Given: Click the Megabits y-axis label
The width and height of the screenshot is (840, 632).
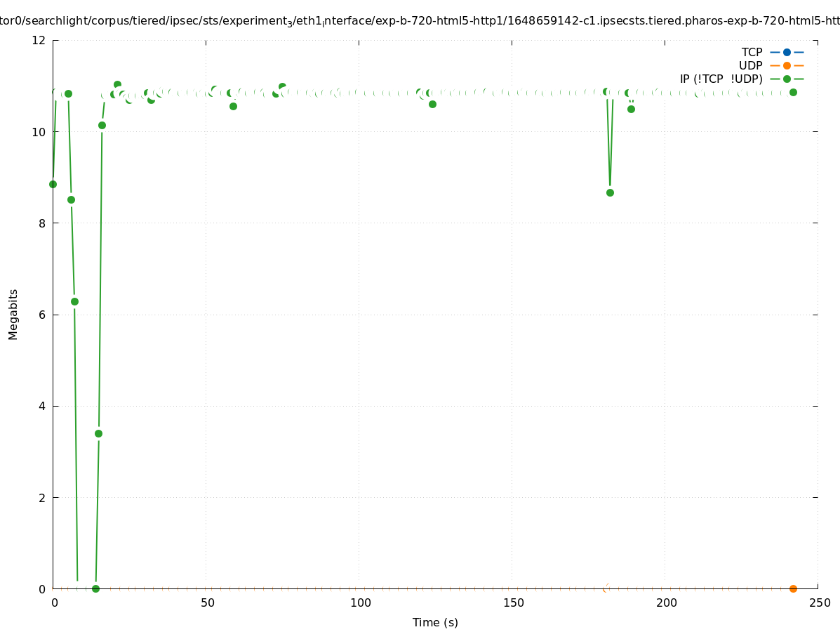Looking at the screenshot, I should click(x=13, y=314).
